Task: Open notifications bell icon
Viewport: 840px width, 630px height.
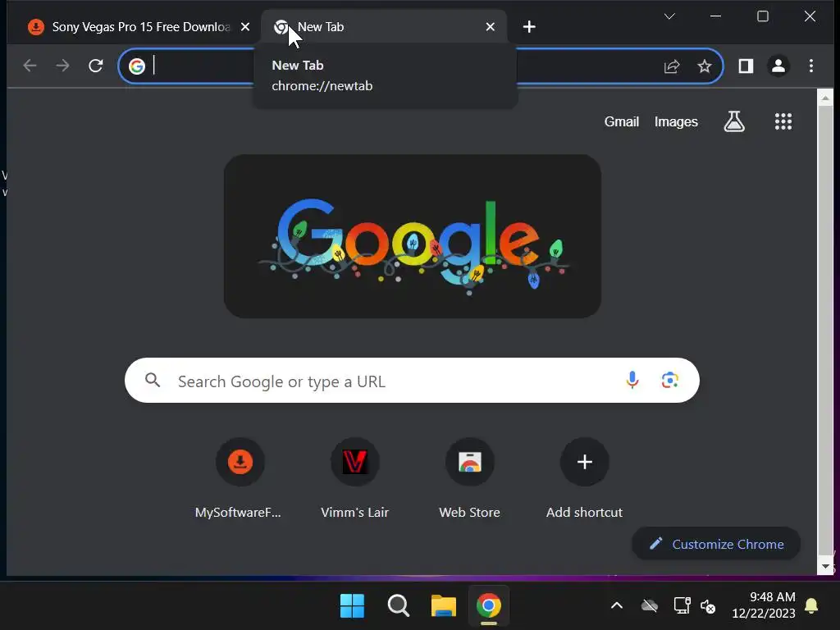Action: [811, 606]
